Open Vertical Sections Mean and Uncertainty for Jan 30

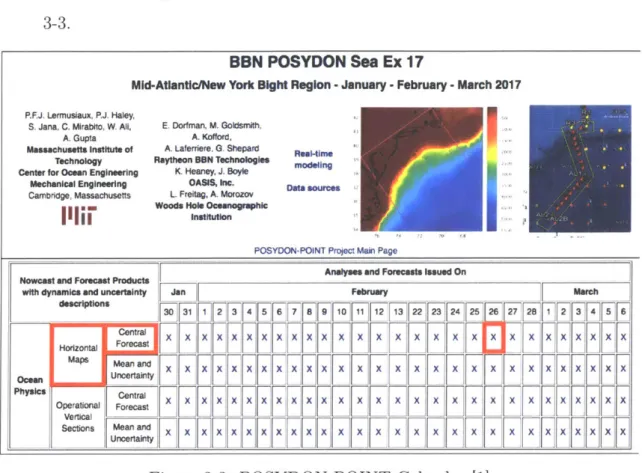(168, 432)
